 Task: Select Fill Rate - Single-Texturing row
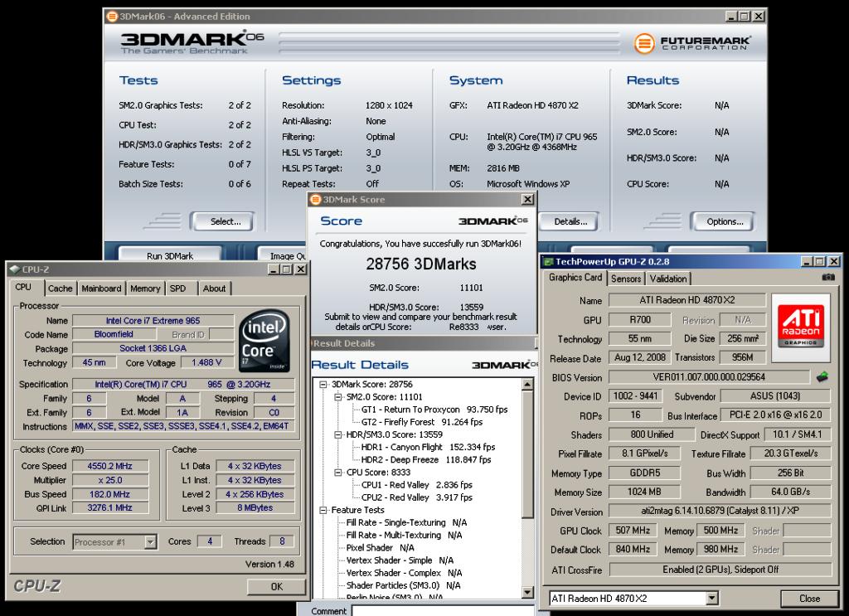tap(406, 523)
